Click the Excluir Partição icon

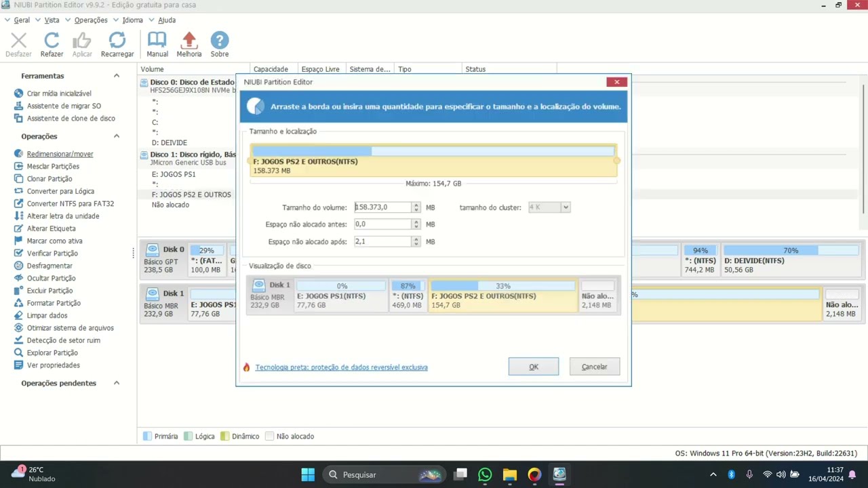[19, 291]
